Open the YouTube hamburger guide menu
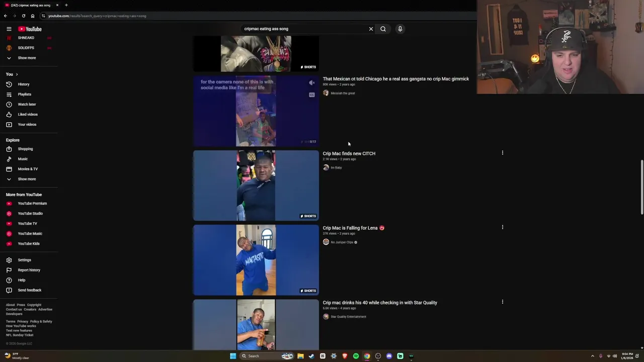 (x=9, y=29)
